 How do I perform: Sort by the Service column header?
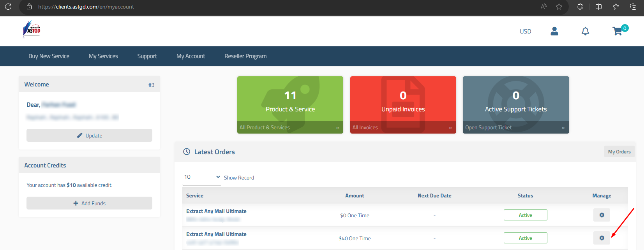click(x=195, y=196)
